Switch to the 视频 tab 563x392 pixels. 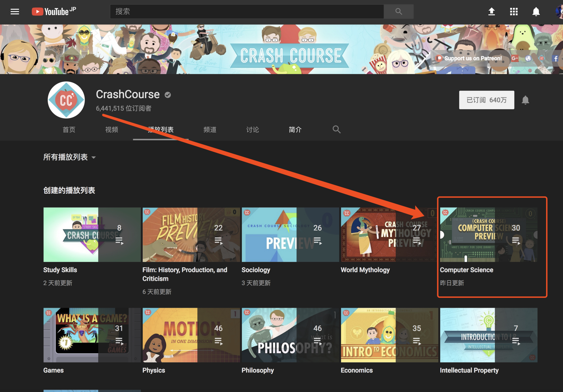pos(111,129)
